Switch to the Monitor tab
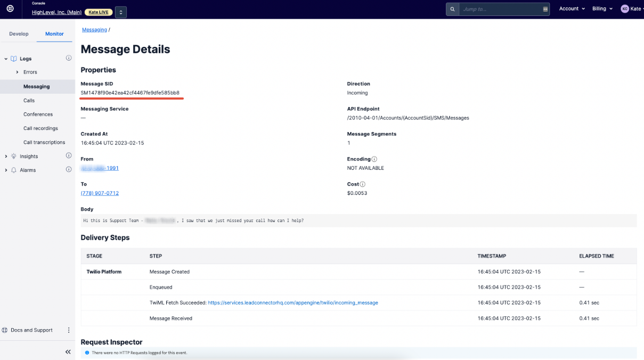 [54, 34]
